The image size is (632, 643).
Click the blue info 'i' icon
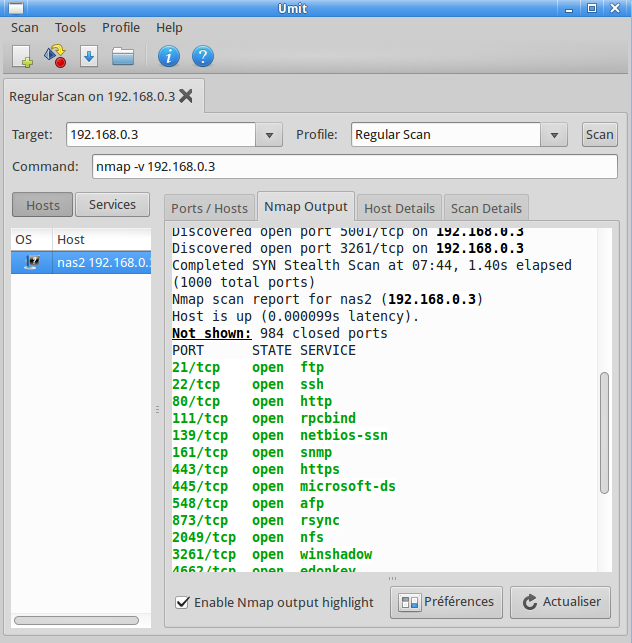point(169,56)
